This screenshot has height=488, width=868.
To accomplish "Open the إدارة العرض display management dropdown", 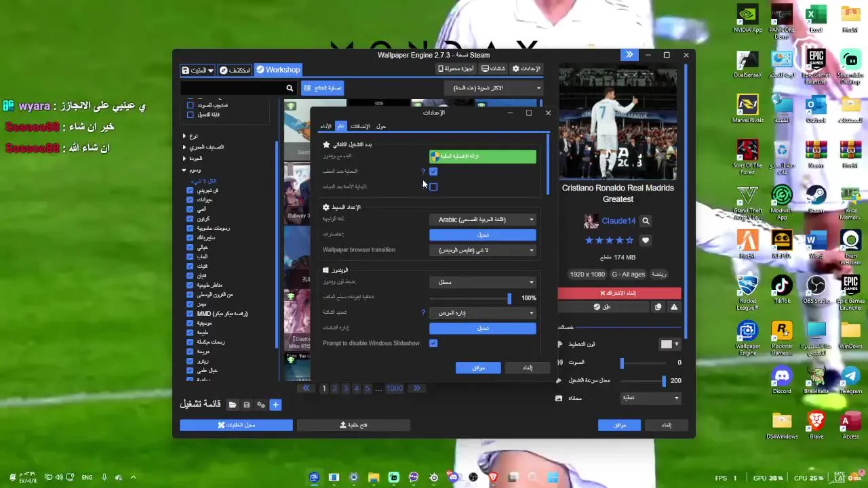I will tap(483, 313).
